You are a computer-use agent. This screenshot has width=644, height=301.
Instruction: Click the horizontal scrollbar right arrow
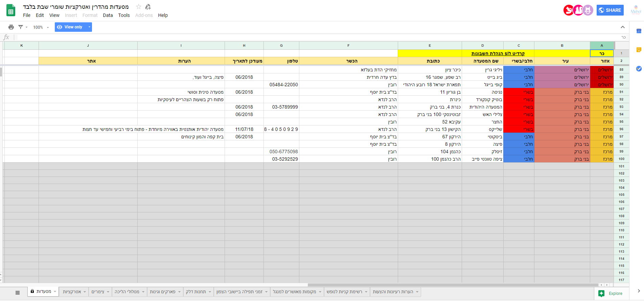607,285
